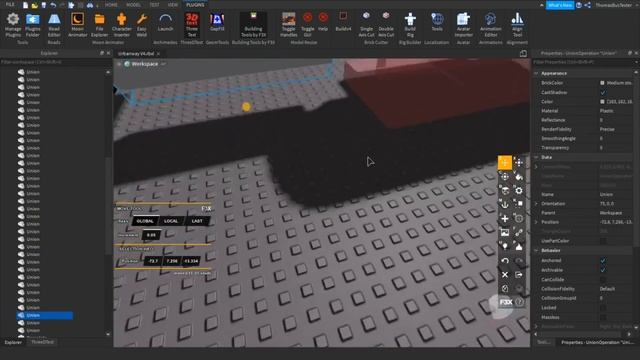Select the F3X Resize tool

519,162
